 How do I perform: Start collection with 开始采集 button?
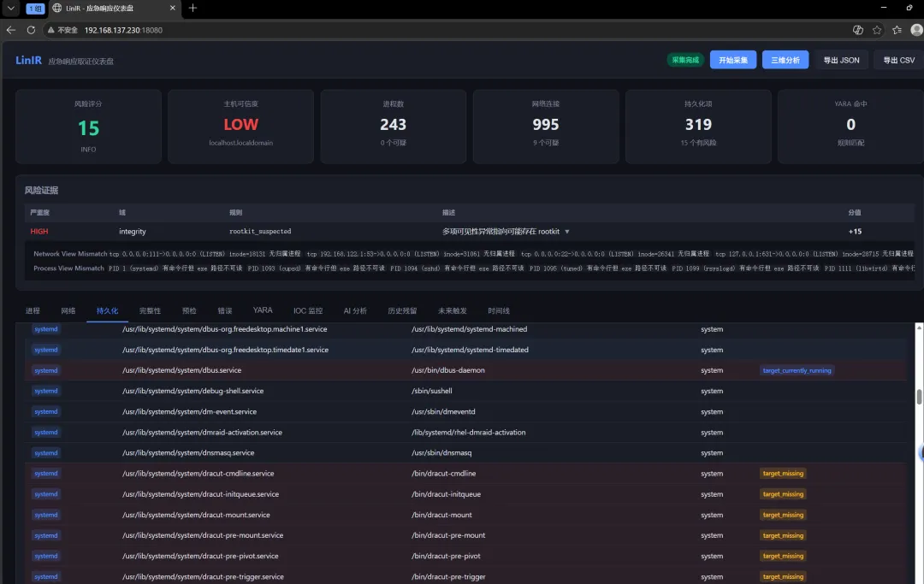[x=733, y=60]
